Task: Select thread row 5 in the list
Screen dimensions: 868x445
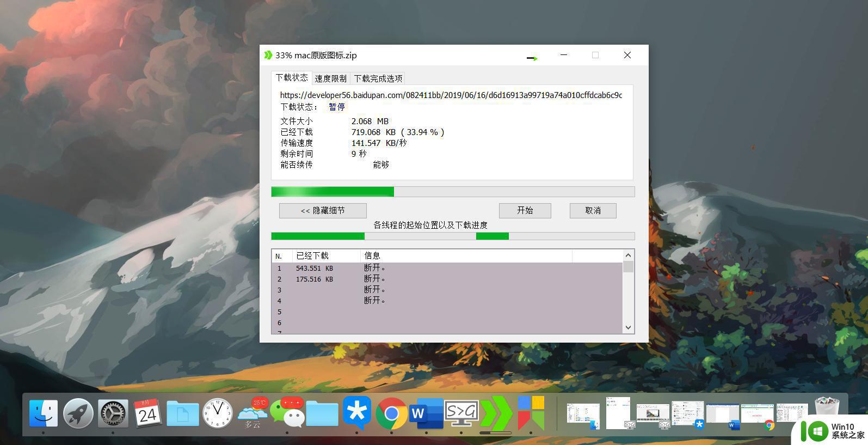Action: click(447, 312)
